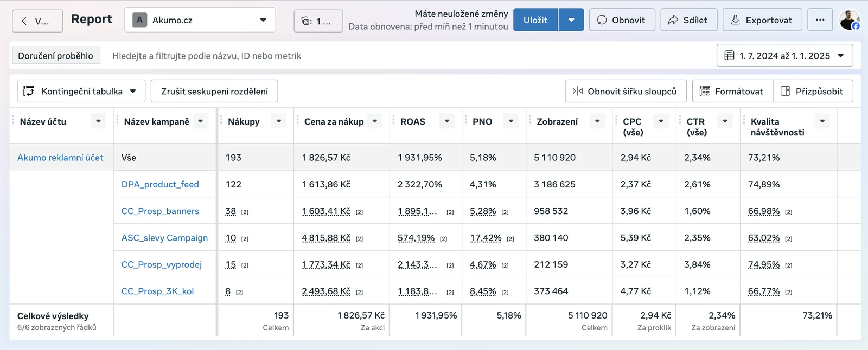The width and height of the screenshot is (868, 350).
Task: Open Název kampaně column menu arrow
Action: 201,121
